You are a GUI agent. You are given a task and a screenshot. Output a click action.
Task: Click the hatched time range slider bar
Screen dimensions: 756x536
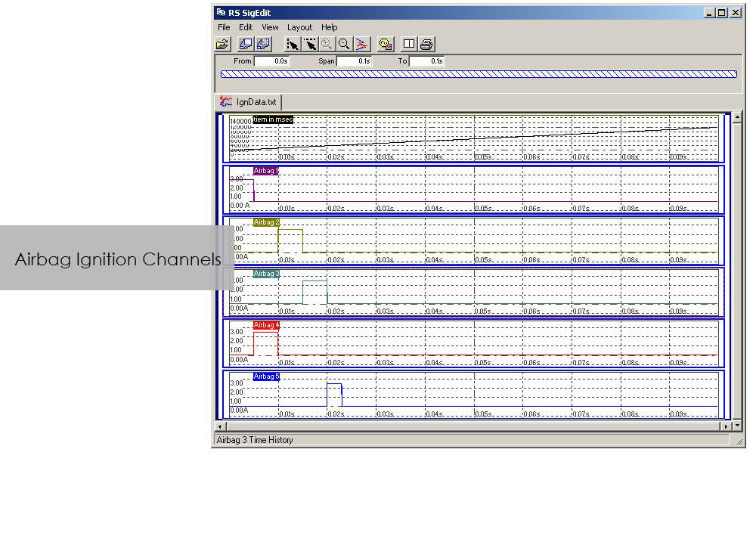pyautogui.click(x=478, y=74)
